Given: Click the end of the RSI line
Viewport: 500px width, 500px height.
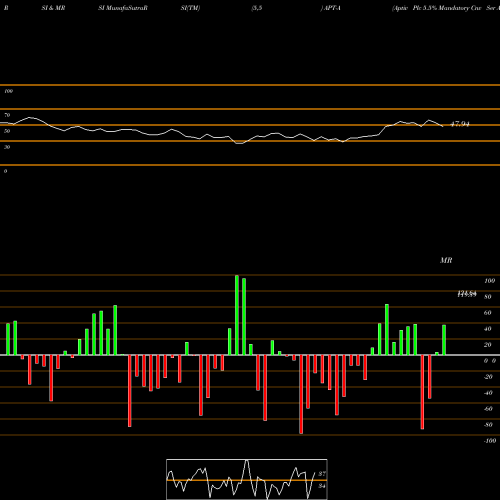Looking at the screenshot, I should click(x=443, y=126).
